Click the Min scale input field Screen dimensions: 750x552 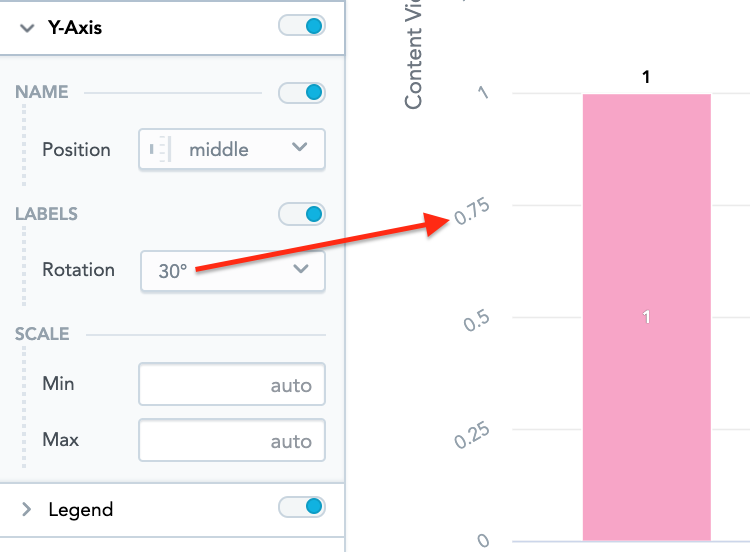point(232,385)
